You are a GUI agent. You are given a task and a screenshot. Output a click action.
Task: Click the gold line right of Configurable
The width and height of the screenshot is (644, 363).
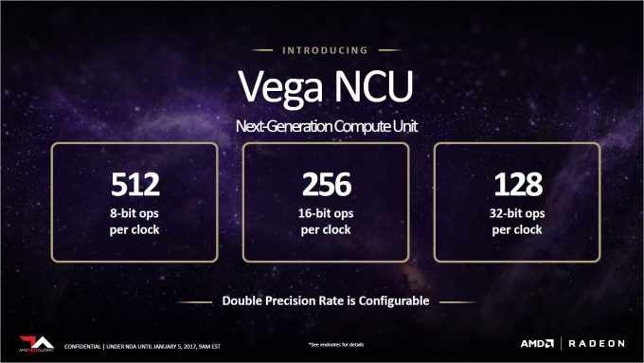click(x=458, y=302)
